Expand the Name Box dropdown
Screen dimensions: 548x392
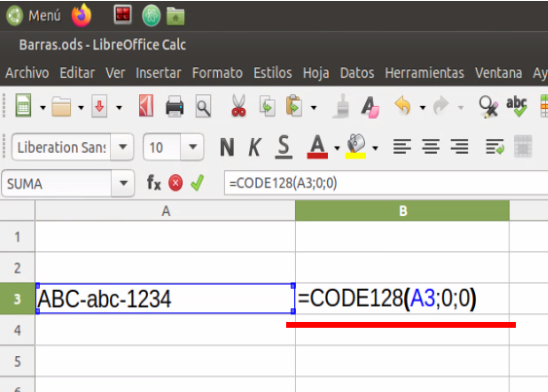[123, 184]
